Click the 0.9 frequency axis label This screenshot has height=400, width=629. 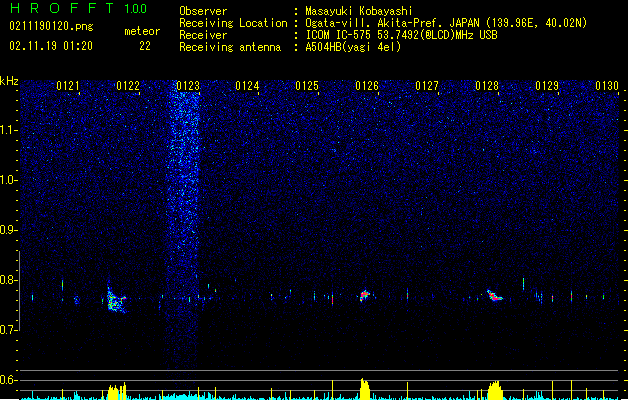[x=8, y=230]
